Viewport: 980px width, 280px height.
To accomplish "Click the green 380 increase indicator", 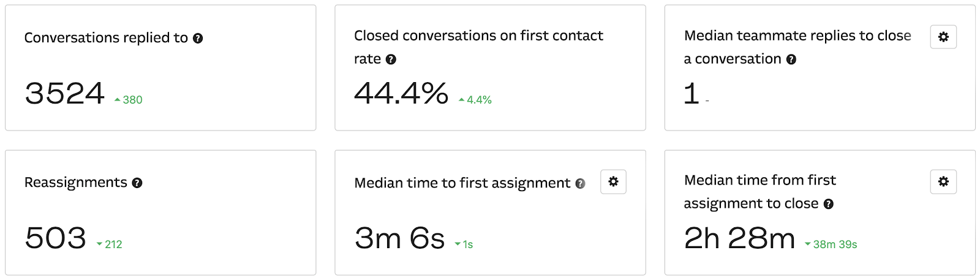I will pyautogui.click(x=129, y=100).
